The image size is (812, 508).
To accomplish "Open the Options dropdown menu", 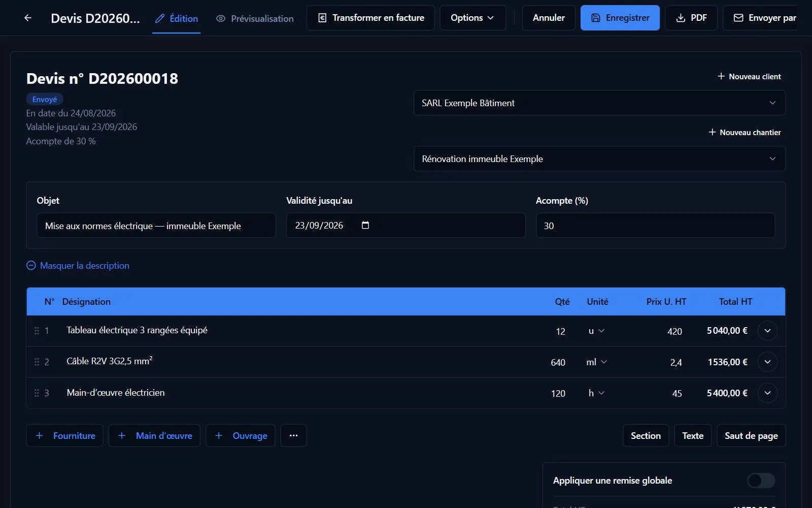I will pos(472,18).
